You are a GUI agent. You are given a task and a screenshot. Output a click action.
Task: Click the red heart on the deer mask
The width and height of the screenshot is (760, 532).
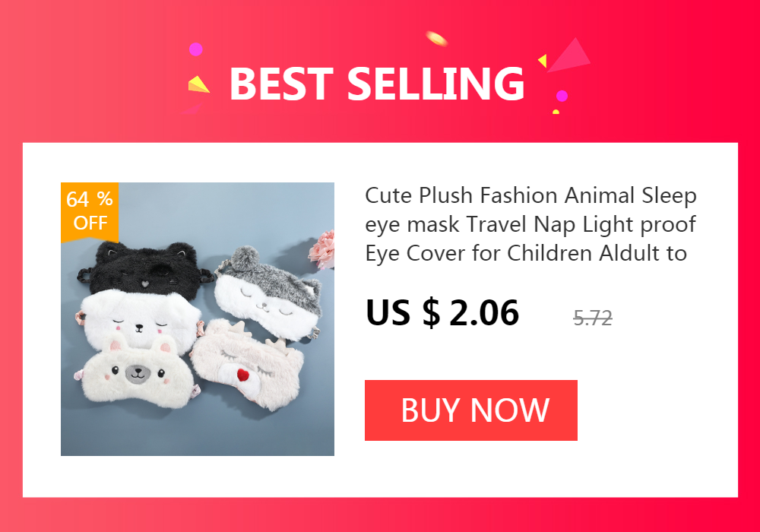pos(243,375)
